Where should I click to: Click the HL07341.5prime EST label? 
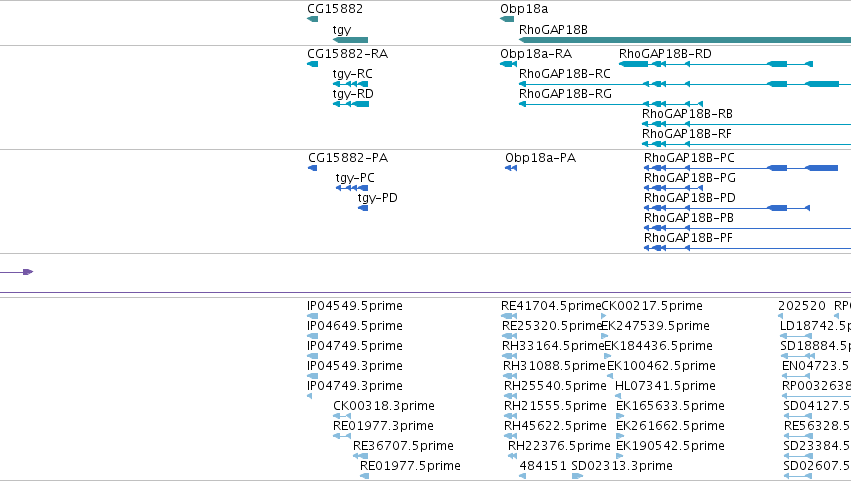(x=665, y=387)
